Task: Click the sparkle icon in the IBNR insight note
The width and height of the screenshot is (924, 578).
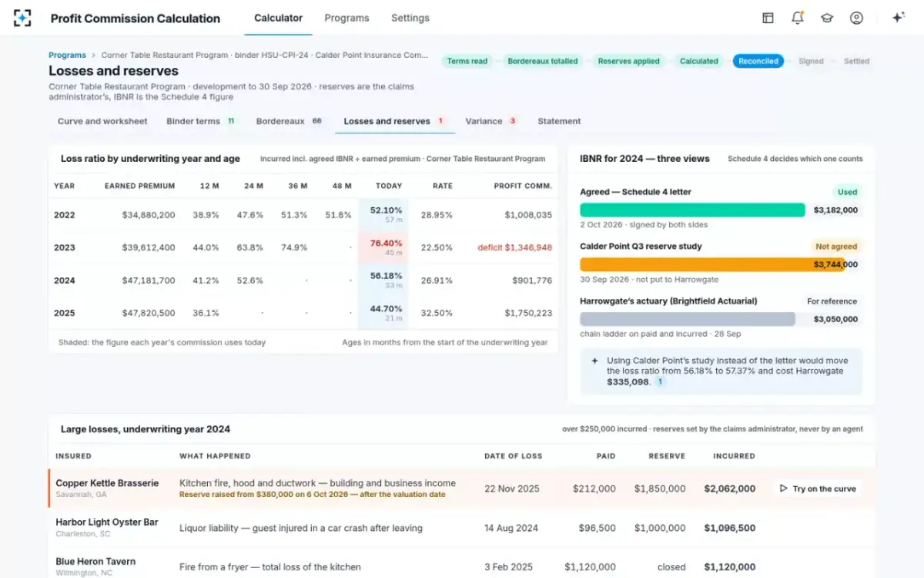Action: coord(594,361)
